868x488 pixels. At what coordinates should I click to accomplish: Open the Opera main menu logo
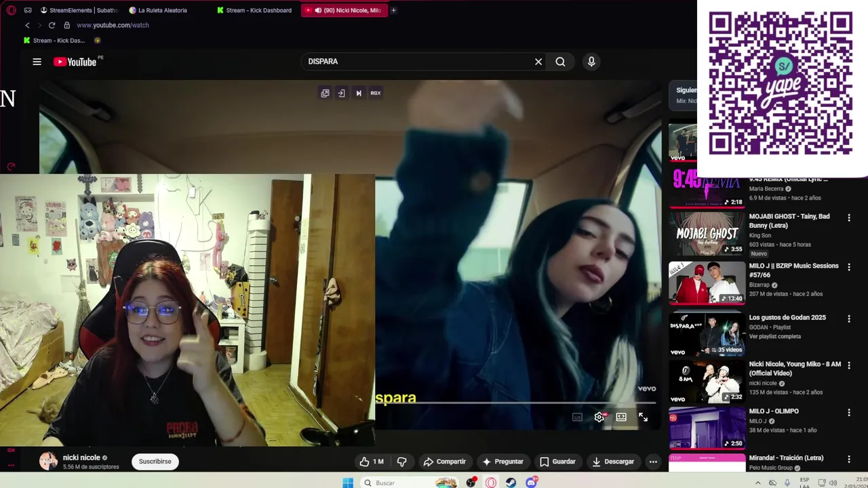coord(11,10)
